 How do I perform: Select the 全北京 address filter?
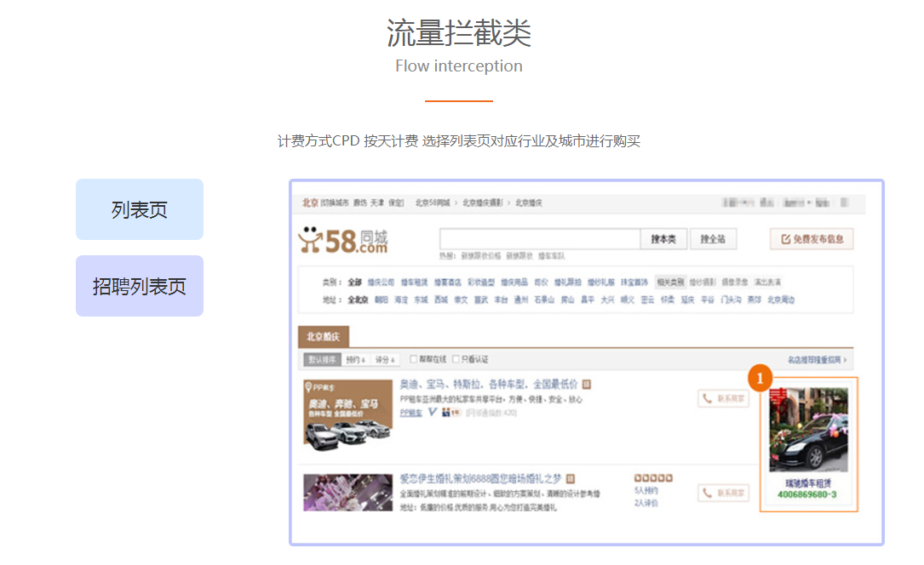[x=358, y=300]
